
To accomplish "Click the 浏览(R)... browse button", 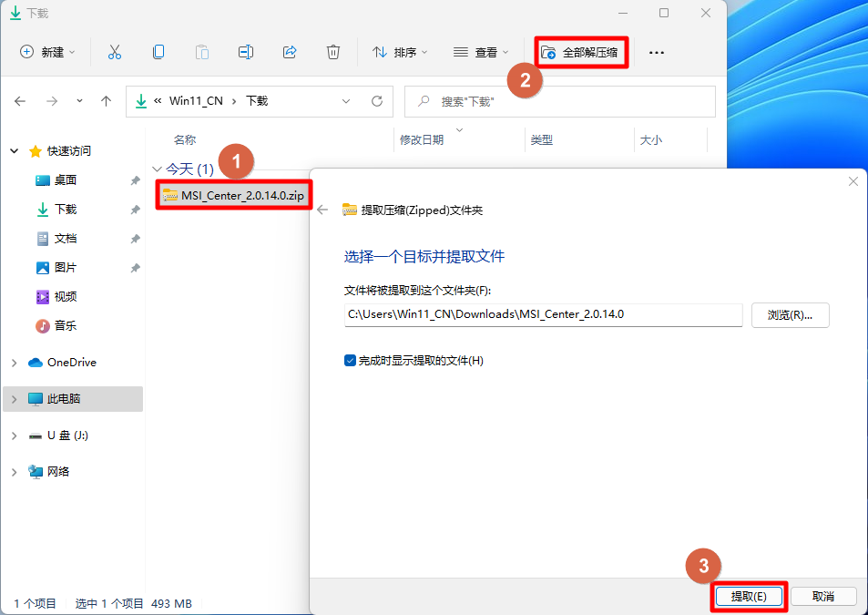I will point(790,315).
